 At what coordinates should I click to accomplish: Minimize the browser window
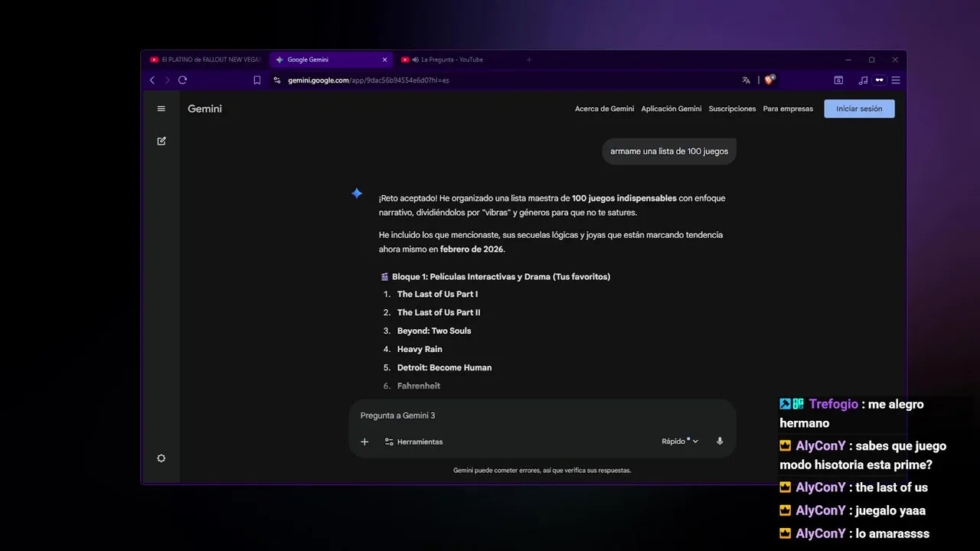tap(848, 60)
